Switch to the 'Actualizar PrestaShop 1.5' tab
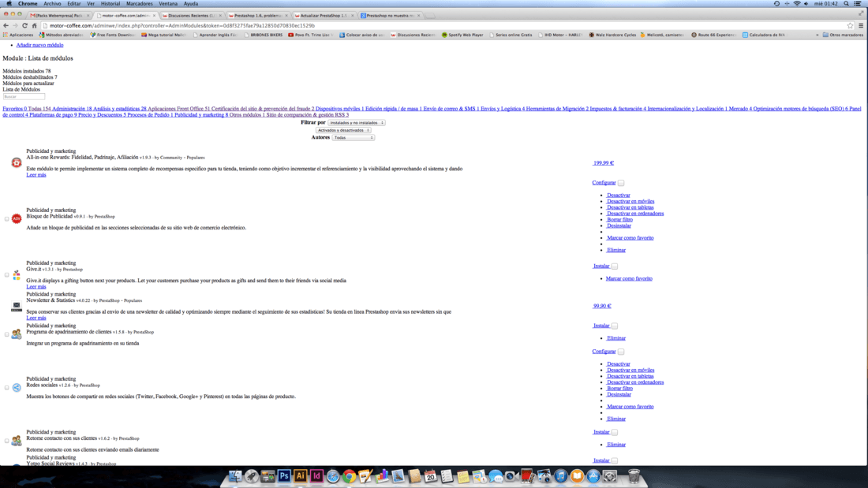Viewport: 868px width, 488px height. pos(324,16)
